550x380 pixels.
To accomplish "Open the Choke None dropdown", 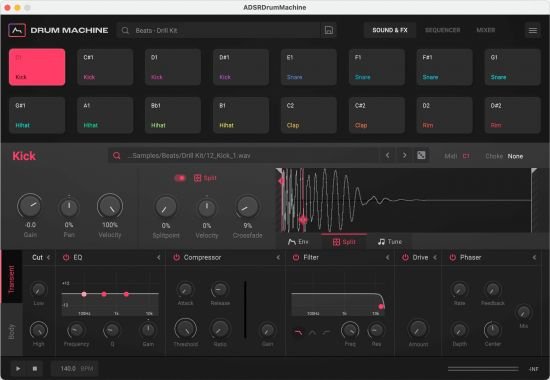I will click(x=515, y=156).
